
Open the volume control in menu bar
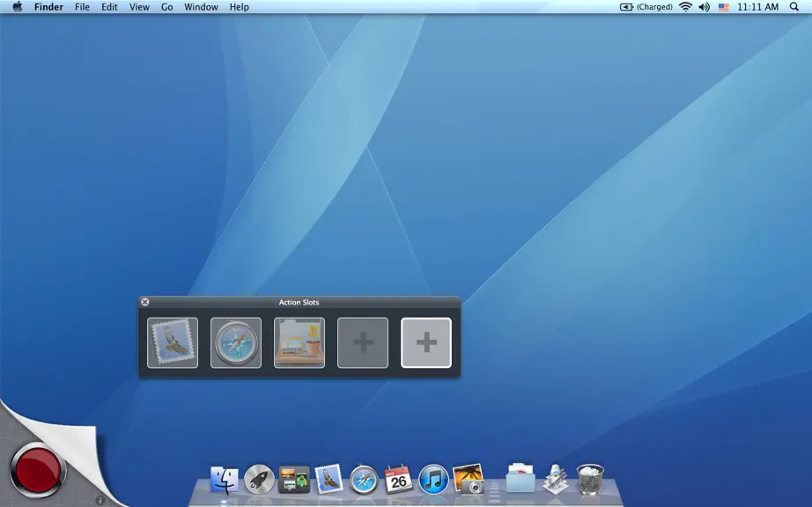(705, 7)
